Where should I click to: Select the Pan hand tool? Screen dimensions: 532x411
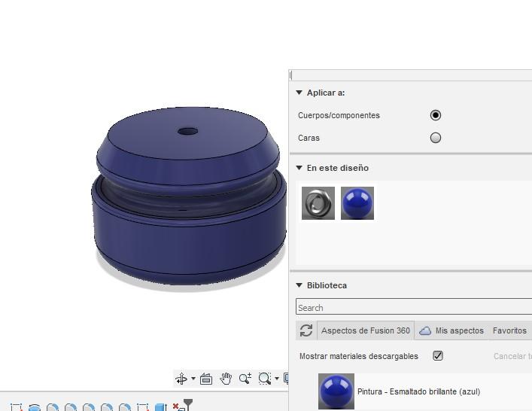coord(226,379)
